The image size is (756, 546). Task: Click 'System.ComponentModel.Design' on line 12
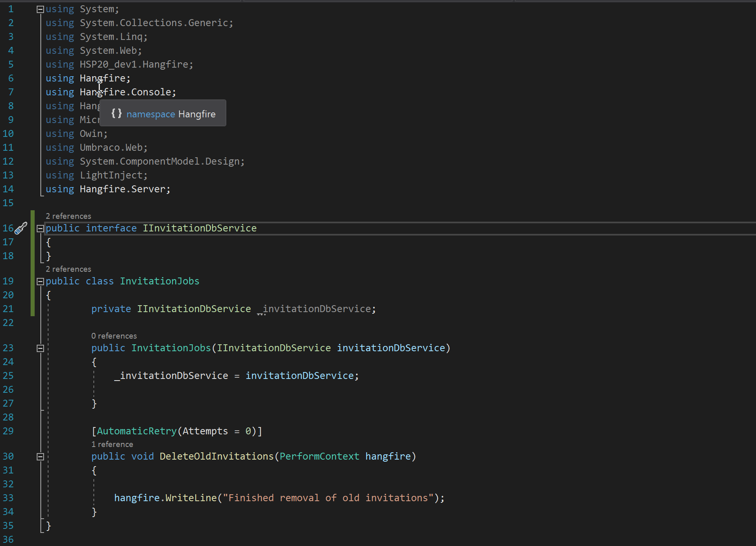(159, 161)
